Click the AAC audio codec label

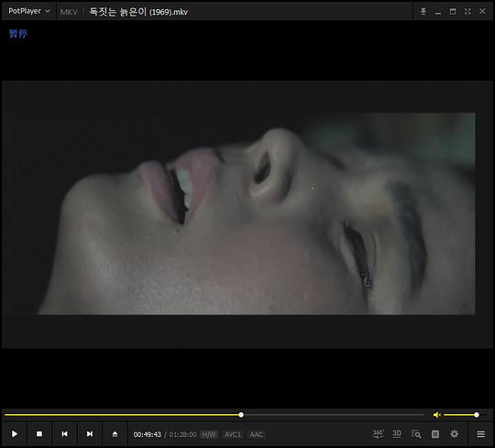tap(257, 435)
